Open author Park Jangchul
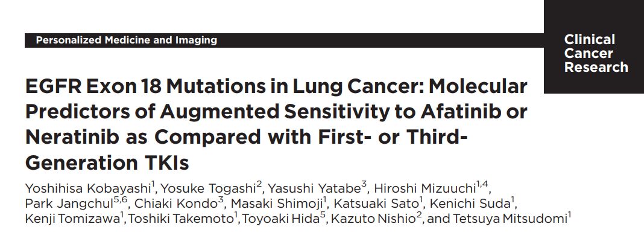Screen dimensions: 644x247 [x=69, y=204]
